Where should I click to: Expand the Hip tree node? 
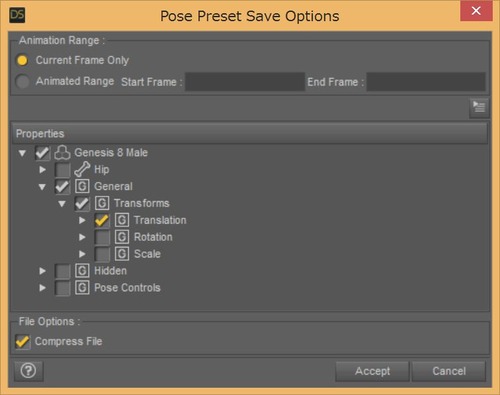click(x=42, y=170)
